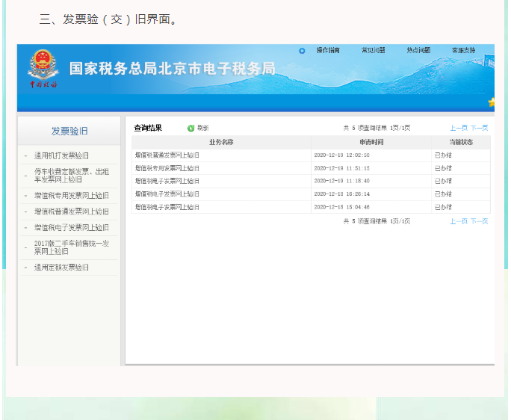Click the green 刷新 refresh icon
Screen dimensions: 511x420
(x=191, y=128)
